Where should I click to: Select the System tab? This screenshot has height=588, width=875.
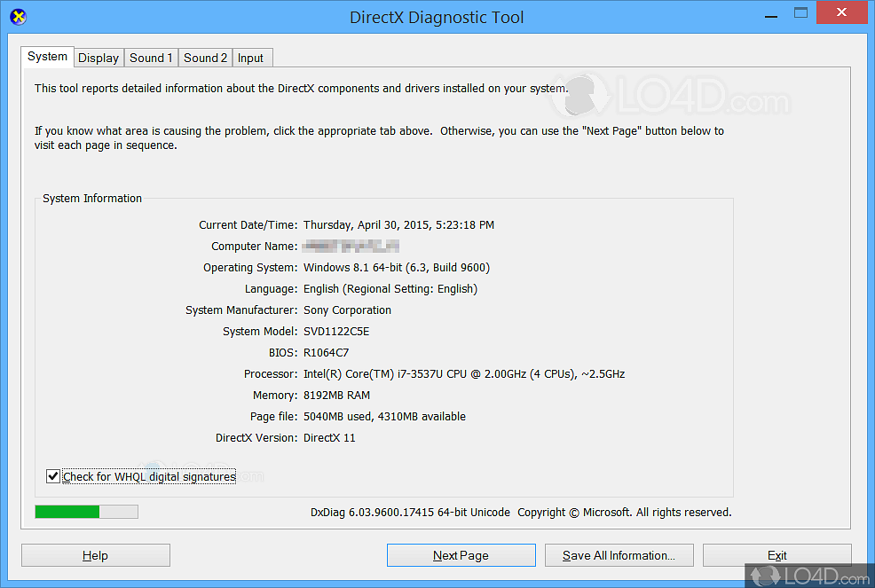click(x=47, y=57)
